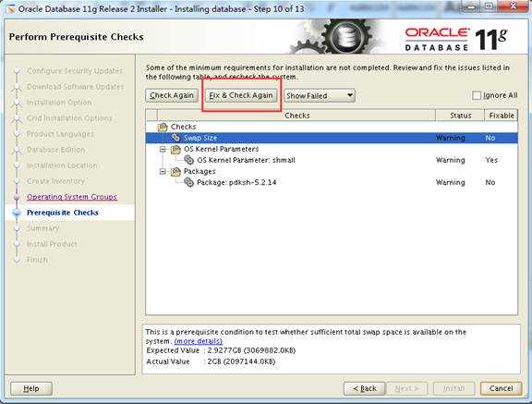Collapse the Packages node

pyautogui.click(x=163, y=171)
